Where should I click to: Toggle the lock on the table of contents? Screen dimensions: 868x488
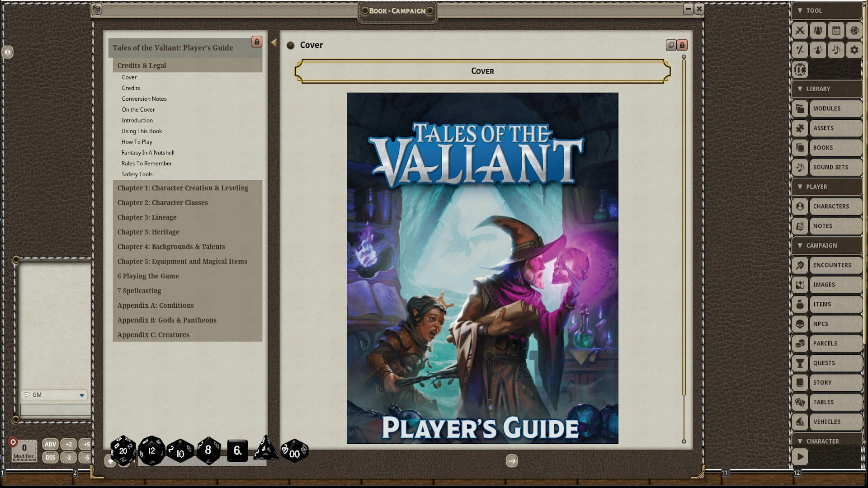[257, 42]
